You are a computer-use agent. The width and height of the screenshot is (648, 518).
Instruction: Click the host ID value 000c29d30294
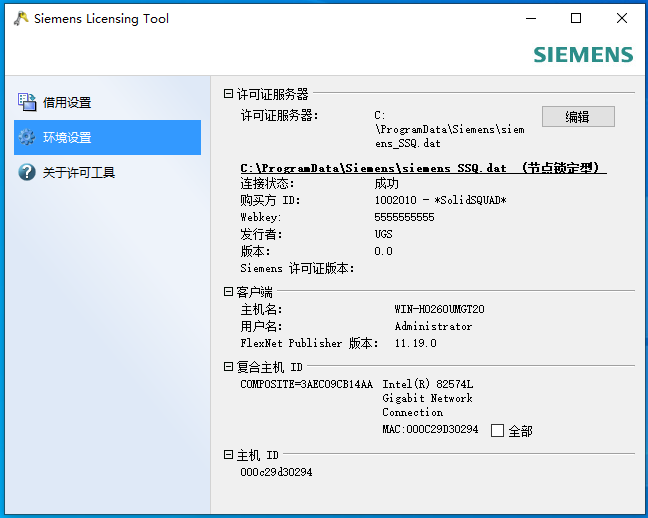coord(276,472)
